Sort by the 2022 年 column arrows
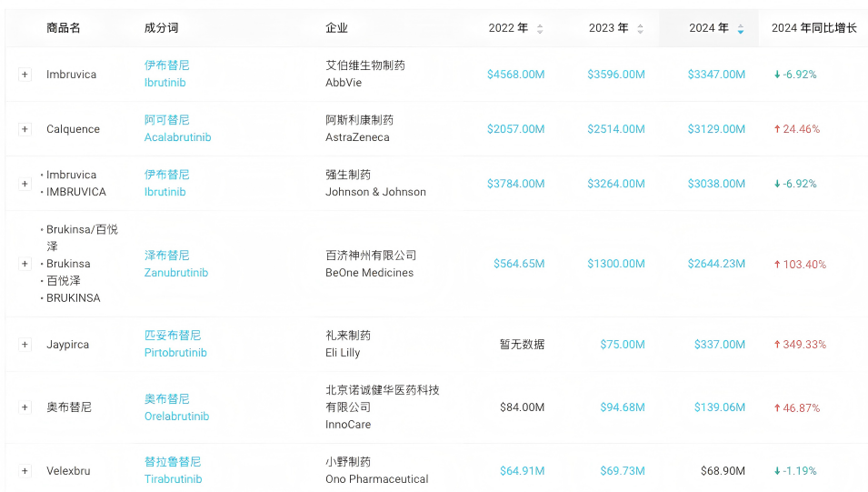This screenshot has height=492, width=868. tap(540, 29)
